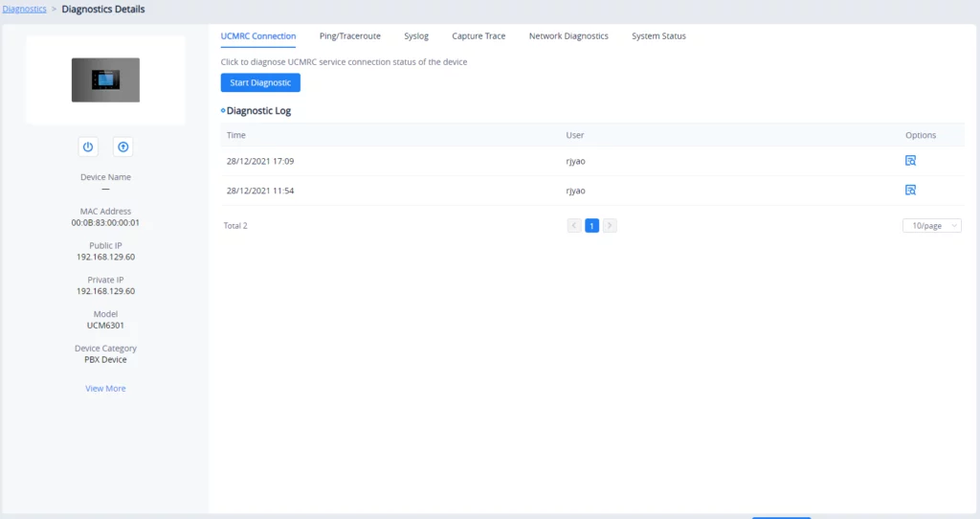Open the Network Diagnostics tab
980x519 pixels.
pyautogui.click(x=568, y=36)
